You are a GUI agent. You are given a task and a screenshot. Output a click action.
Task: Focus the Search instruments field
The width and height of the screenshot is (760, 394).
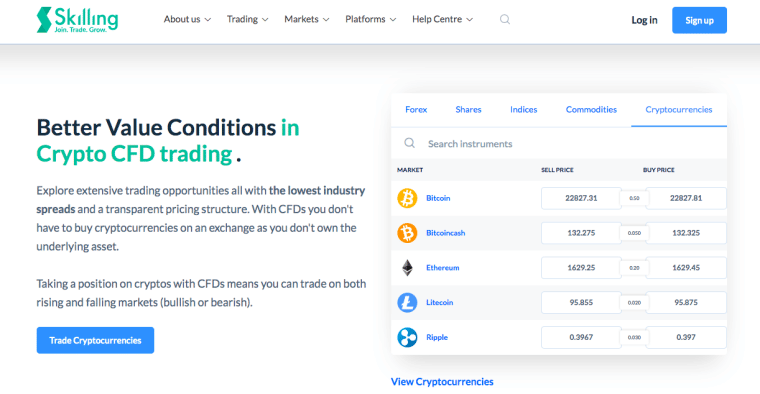[559, 143]
